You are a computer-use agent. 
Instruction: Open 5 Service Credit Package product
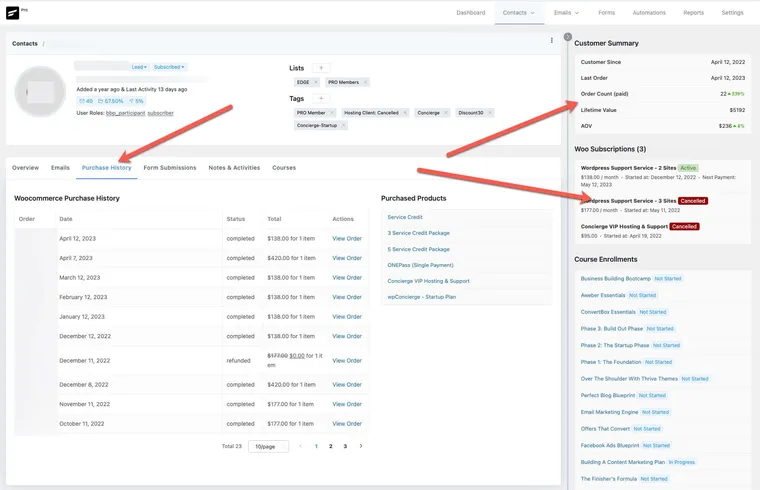click(x=418, y=249)
